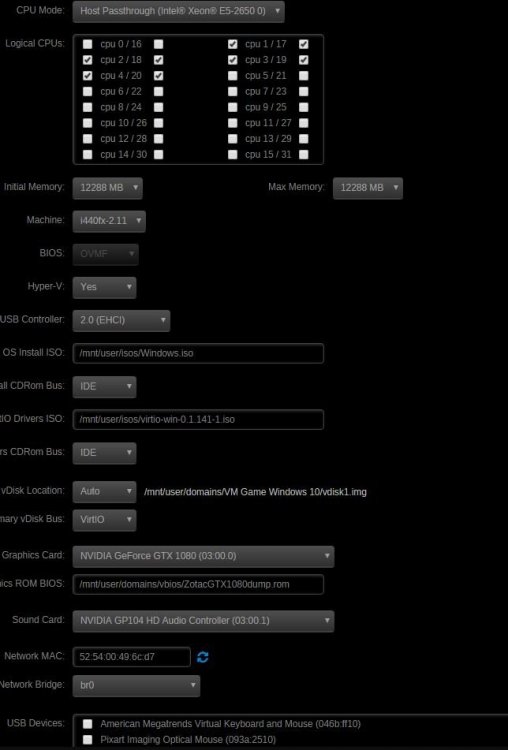The width and height of the screenshot is (508, 750).
Task: Uncheck the cpu 19 checkbox
Action: (303, 60)
